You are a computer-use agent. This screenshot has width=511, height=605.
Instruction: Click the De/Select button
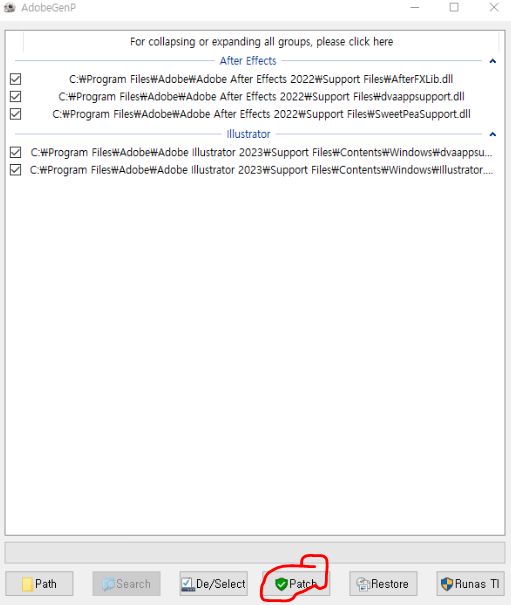tap(213, 583)
